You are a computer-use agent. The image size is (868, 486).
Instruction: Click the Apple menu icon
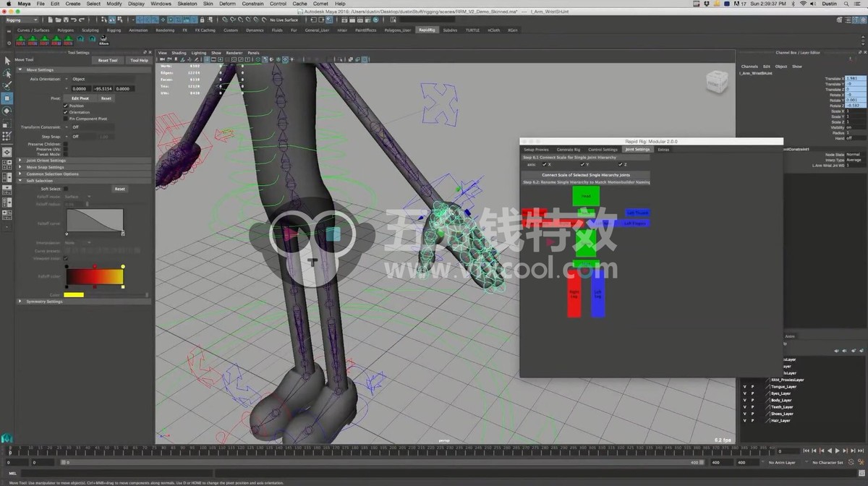click(x=7, y=4)
